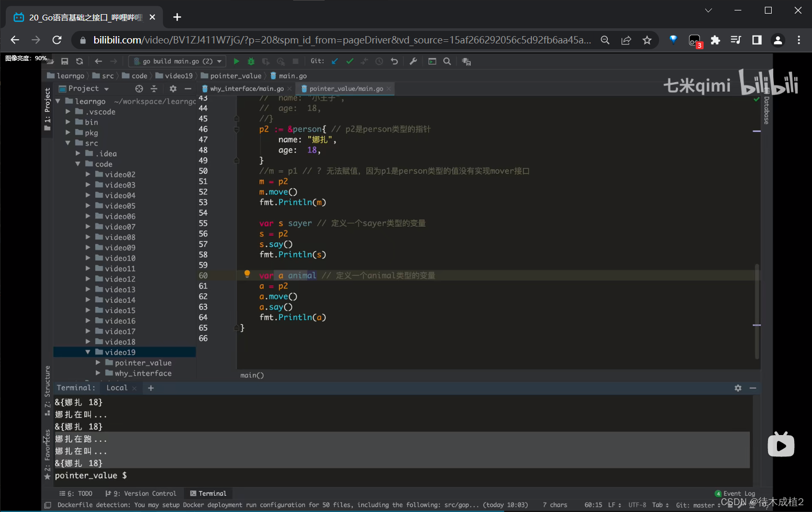
Task: Click Search Everywhere magnifier icon
Action: (447, 61)
